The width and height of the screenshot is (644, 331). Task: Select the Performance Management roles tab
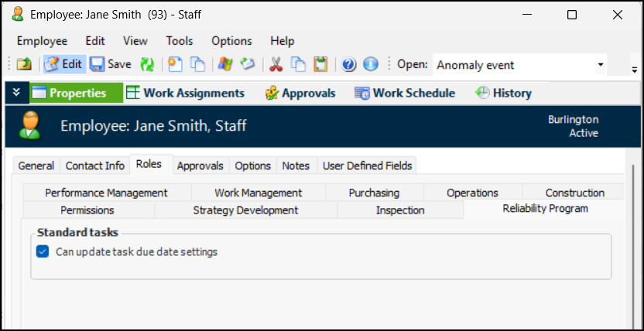tap(106, 193)
